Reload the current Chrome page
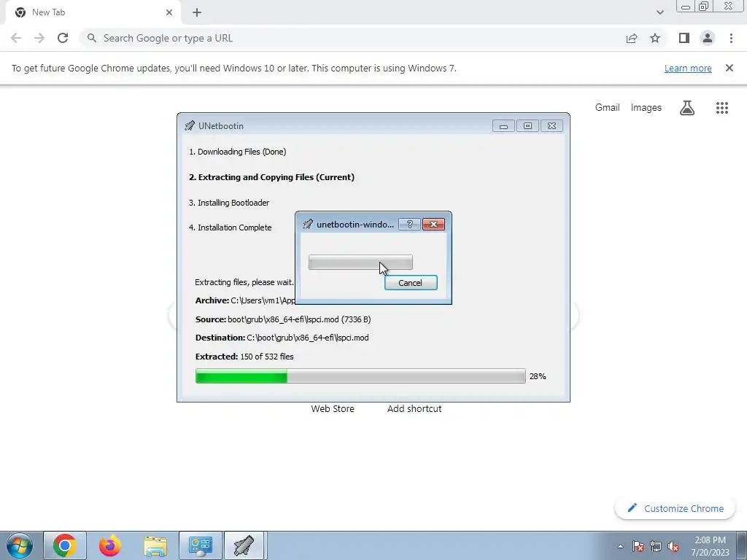The width and height of the screenshot is (747, 560). click(x=63, y=38)
